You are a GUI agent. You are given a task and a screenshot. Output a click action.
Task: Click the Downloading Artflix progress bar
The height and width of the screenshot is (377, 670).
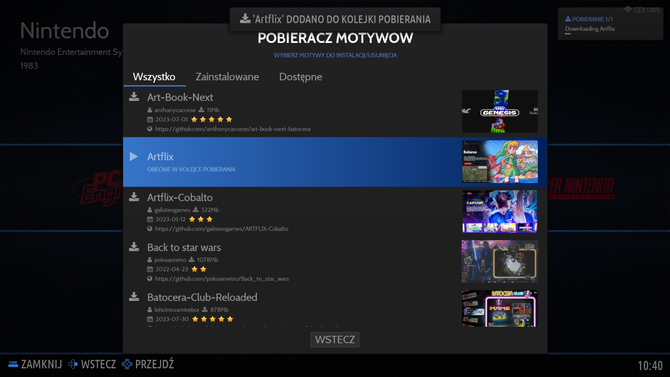coord(568,34)
